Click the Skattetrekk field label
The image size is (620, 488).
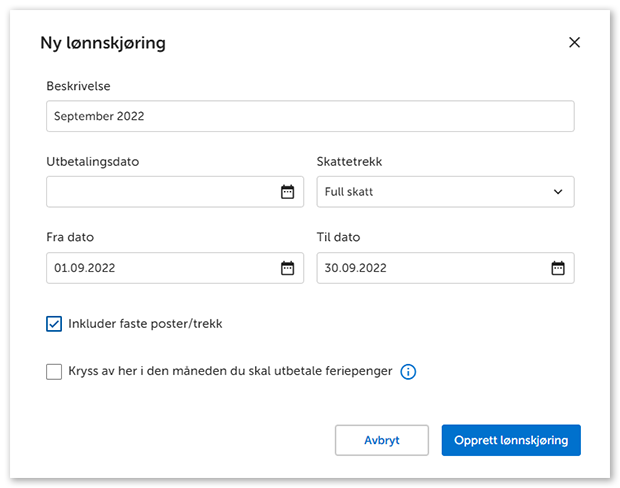coord(349,161)
